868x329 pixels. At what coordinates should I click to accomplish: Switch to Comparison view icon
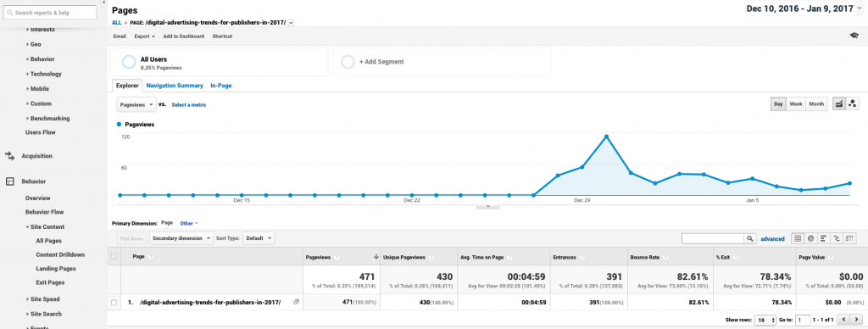(837, 239)
